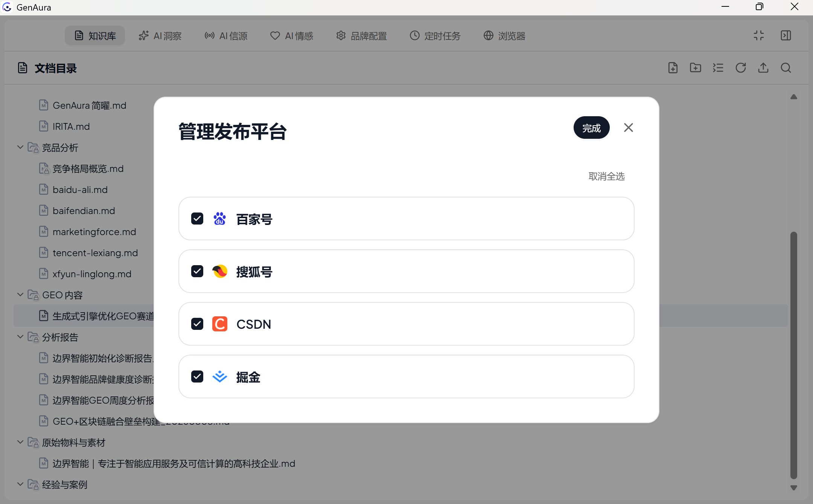Open 边界智能初始化诊断报告 file
The width and height of the screenshot is (813, 504).
[x=103, y=358]
